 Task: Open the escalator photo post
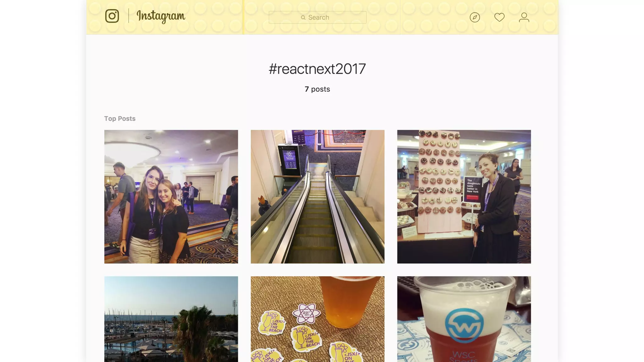coord(318,197)
